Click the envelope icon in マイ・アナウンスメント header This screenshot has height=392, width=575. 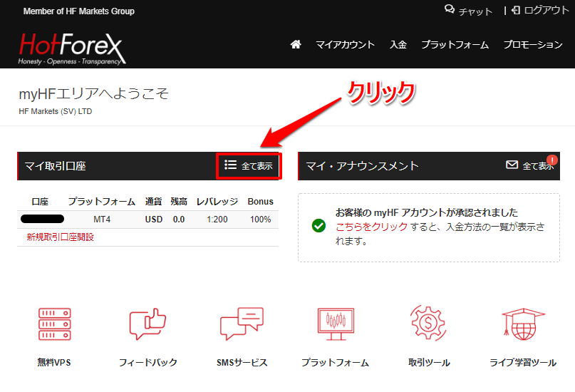(x=512, y=165)
